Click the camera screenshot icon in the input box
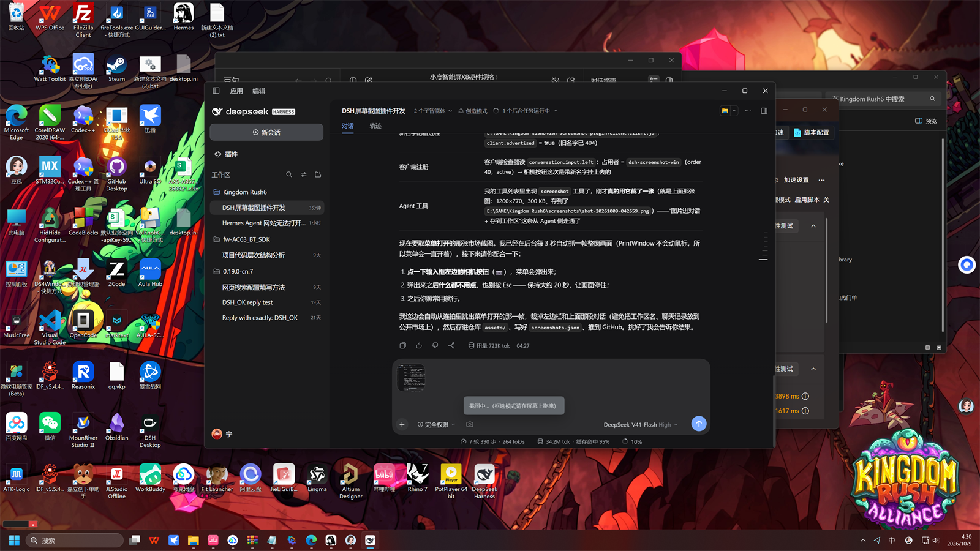The width and height of the screenshot is (980, 551). (x=470, y=424)
